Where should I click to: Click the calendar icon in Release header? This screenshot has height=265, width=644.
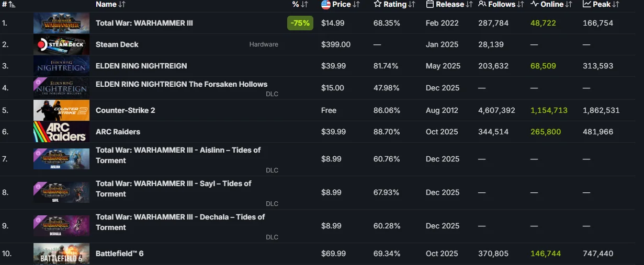430,4
